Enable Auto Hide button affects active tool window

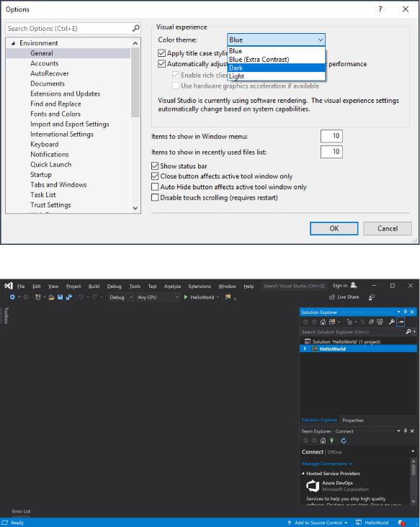(x=155, y=187)
